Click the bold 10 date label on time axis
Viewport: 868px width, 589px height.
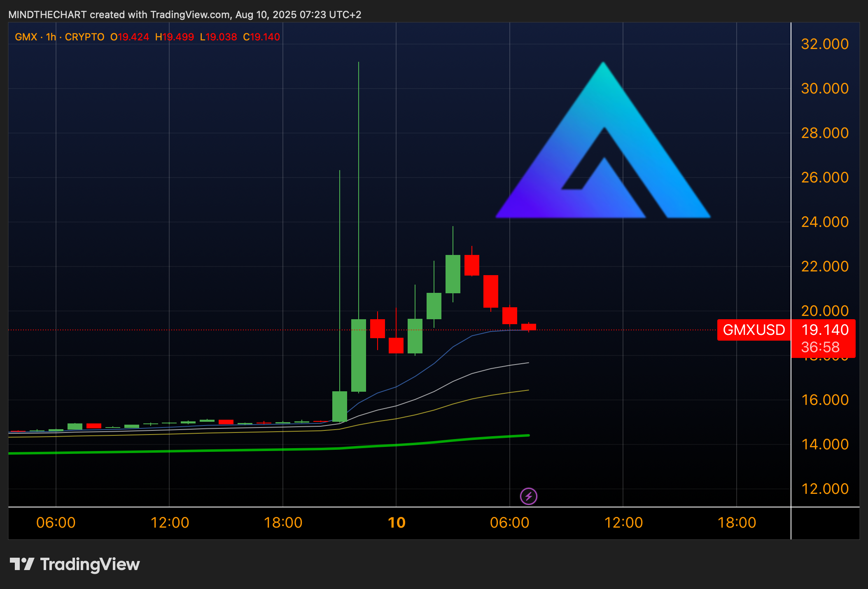tap(397, 523)
